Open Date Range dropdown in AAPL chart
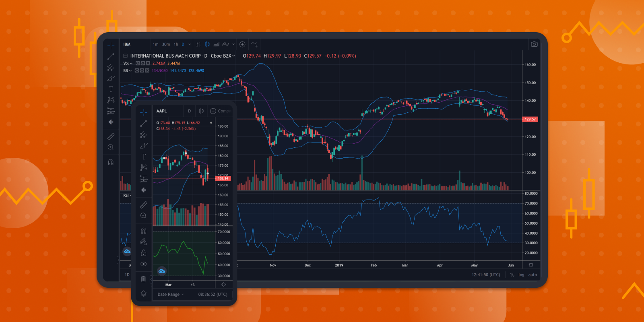 (x=171, y=294)
